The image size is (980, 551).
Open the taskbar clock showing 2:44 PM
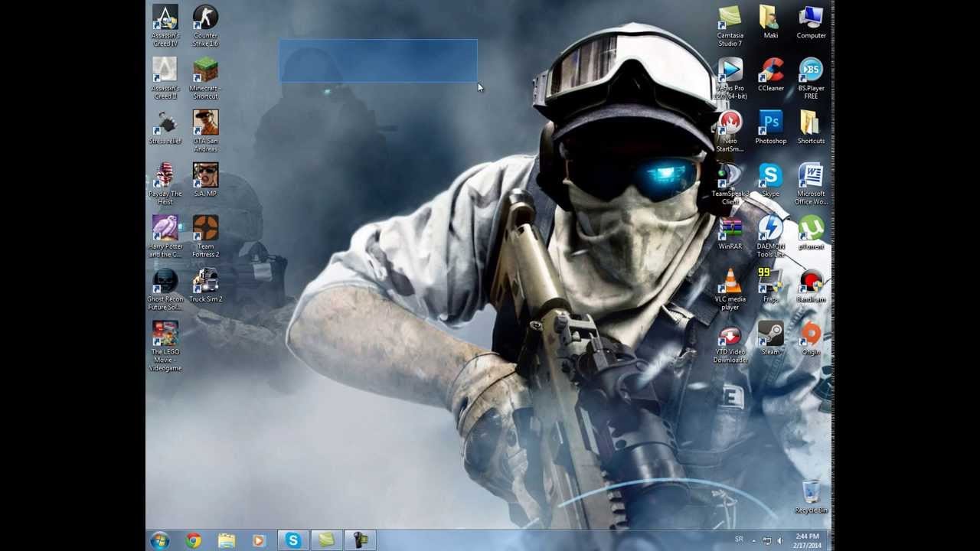(x=808, y=540)
